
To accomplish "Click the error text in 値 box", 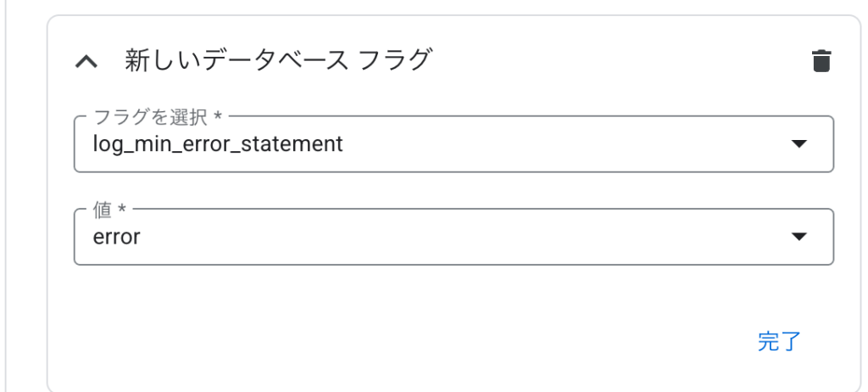I will pyautogui.click(x=116, y=238).
